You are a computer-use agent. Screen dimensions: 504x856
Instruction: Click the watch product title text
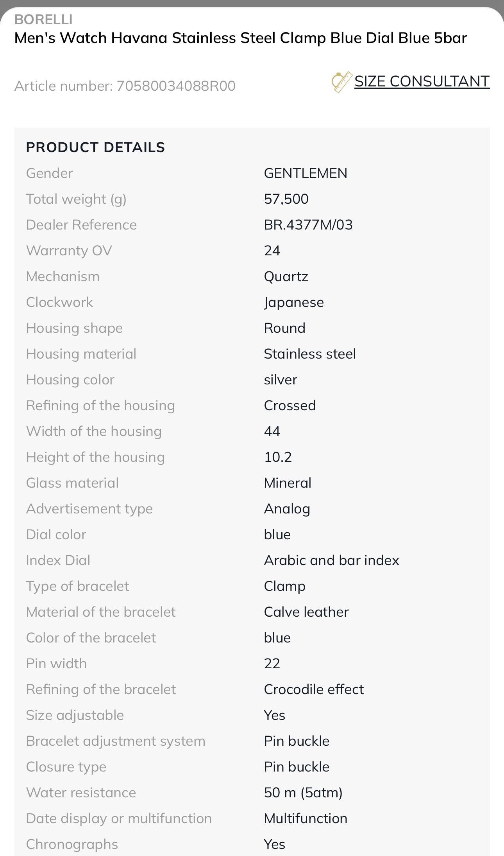[x=241, y=38]
